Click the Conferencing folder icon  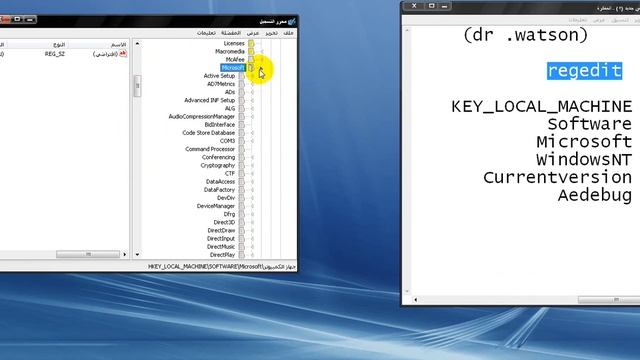[242, 158]
